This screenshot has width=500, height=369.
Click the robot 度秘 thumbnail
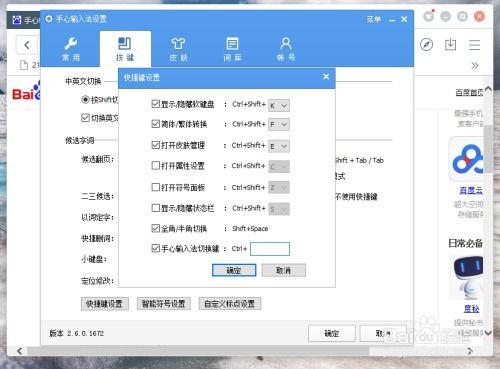coord(467,277)
